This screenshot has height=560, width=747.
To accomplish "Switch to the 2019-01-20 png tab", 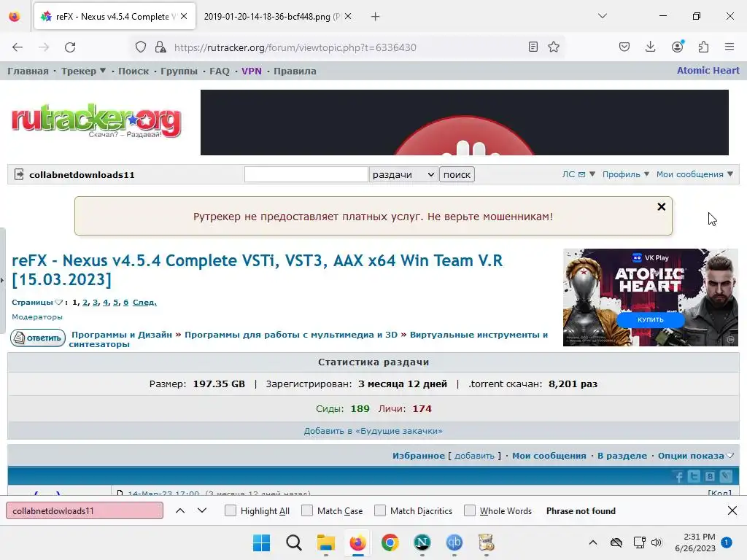I will pyautogui.click(x=271, y=17).
